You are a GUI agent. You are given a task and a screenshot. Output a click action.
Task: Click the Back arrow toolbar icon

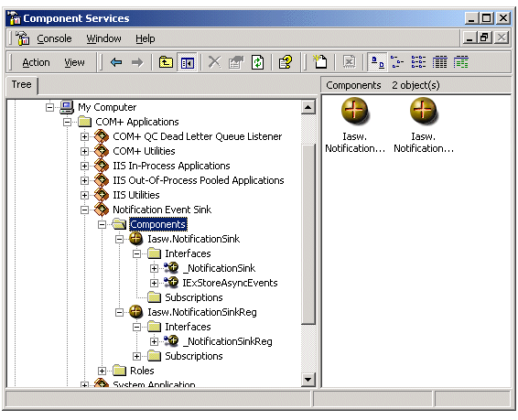[116, 62]
